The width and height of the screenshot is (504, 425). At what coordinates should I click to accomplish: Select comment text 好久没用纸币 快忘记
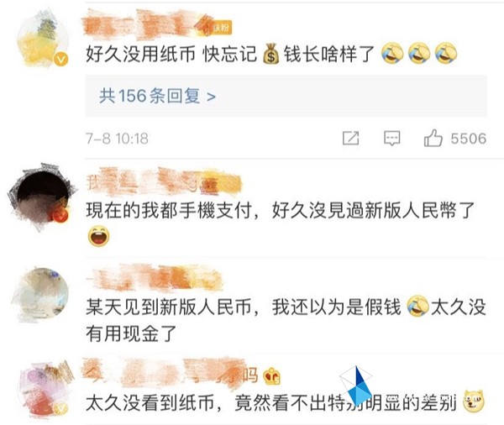pos(171,54)
